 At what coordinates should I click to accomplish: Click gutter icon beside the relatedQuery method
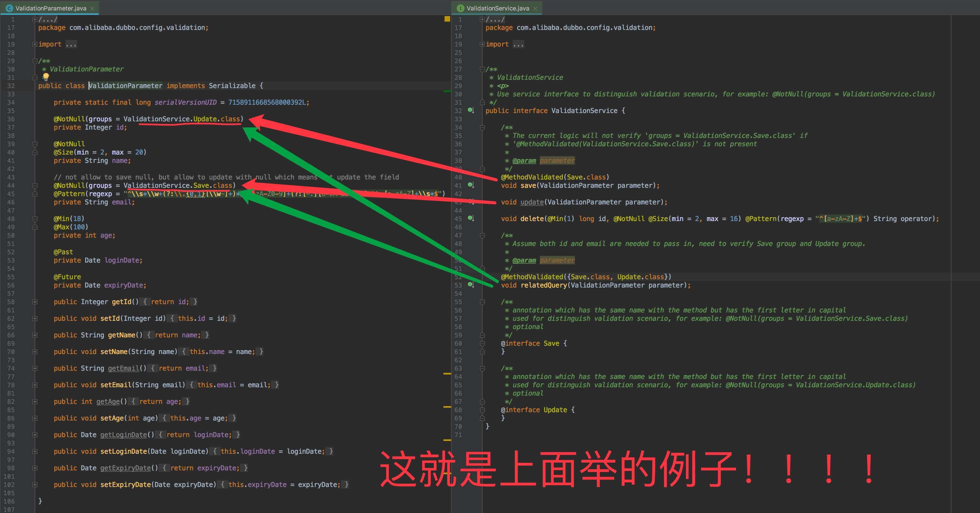coord(471,285)
